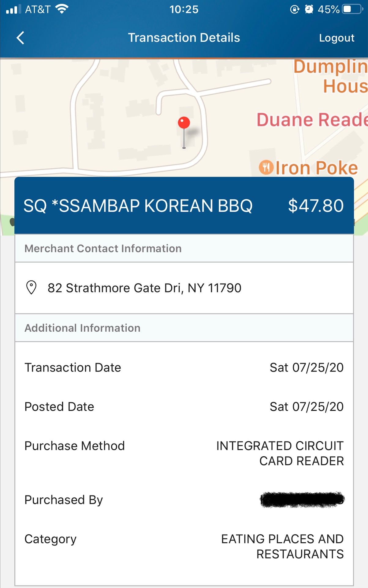Open the 82 Strathmore Gate Dri address
This screenshot has width=368, height=588.
tap(144, 288)
